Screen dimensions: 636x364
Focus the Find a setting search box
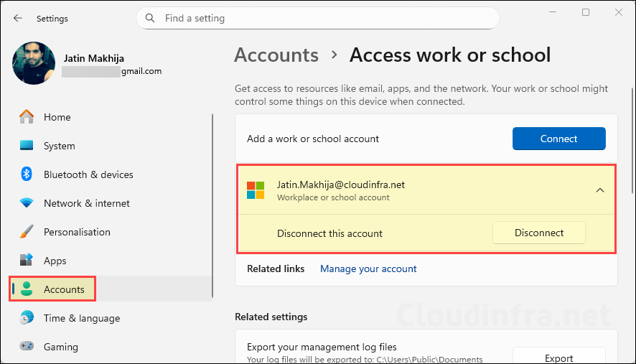317,18
